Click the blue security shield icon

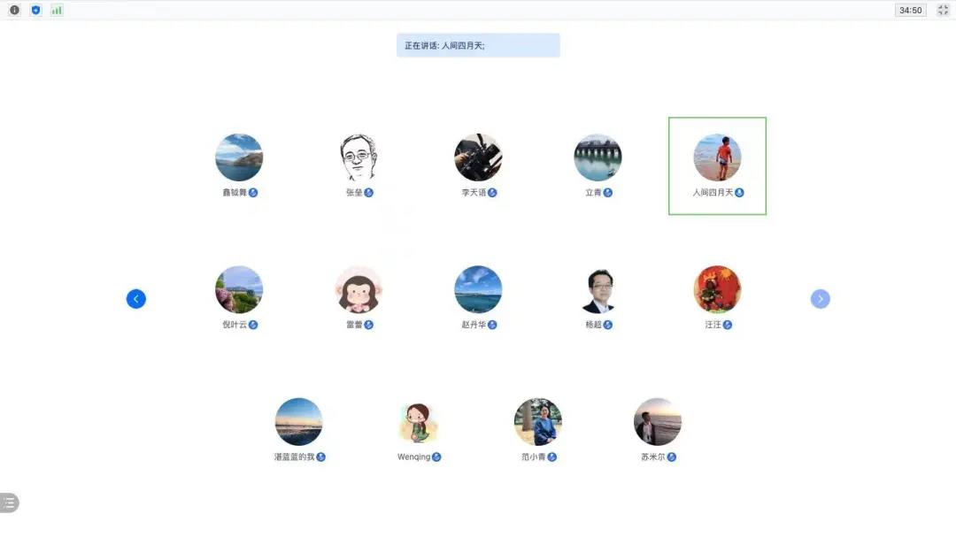tap(35, 11)
